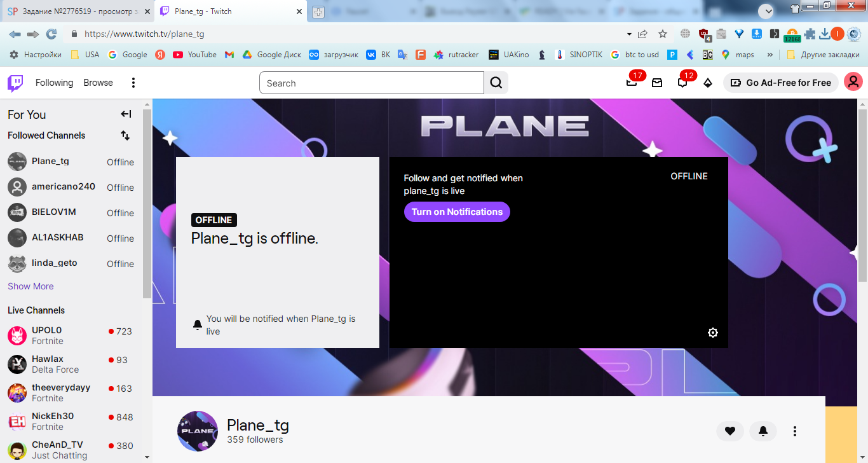Open Настройки bookmark

pyautogui.click(x=36, y=55)
